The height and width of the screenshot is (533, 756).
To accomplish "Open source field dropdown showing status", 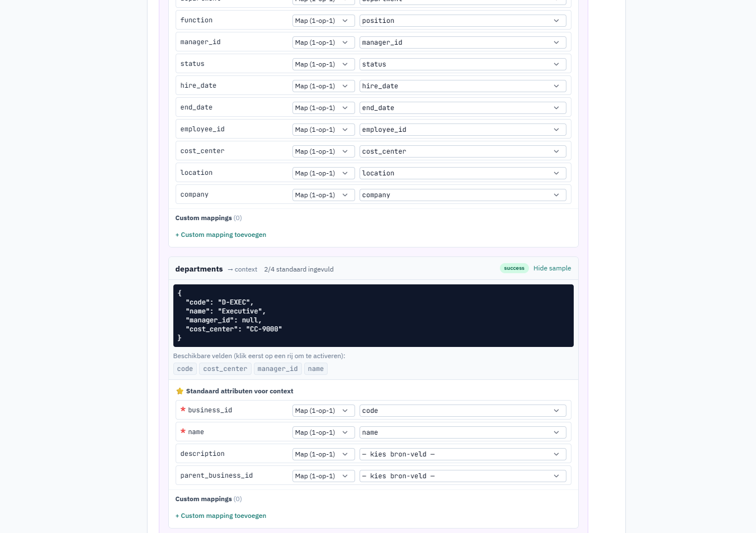I will click(x=462, y=64).
